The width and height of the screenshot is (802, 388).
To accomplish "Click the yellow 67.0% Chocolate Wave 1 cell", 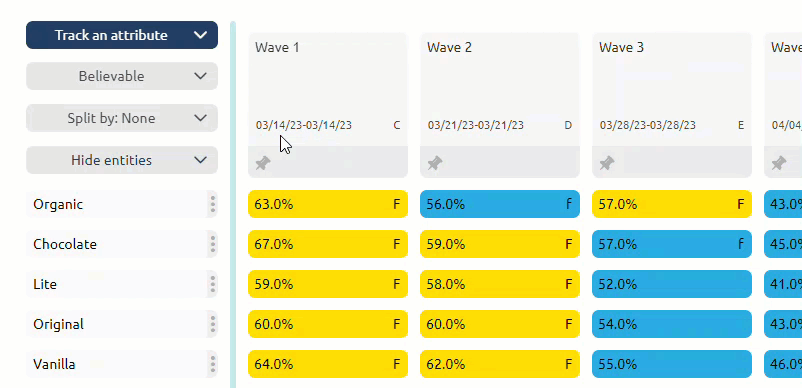I will [328, 244].
